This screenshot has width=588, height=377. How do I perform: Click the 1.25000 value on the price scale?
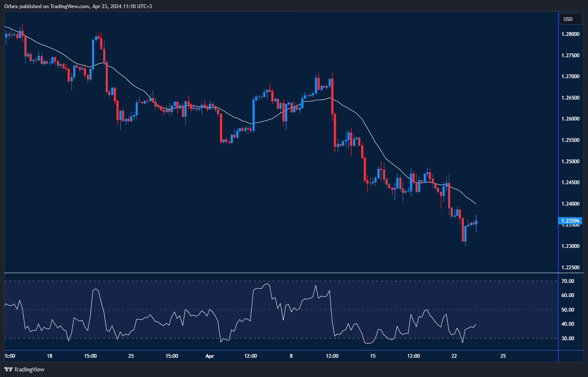(570, 161)
